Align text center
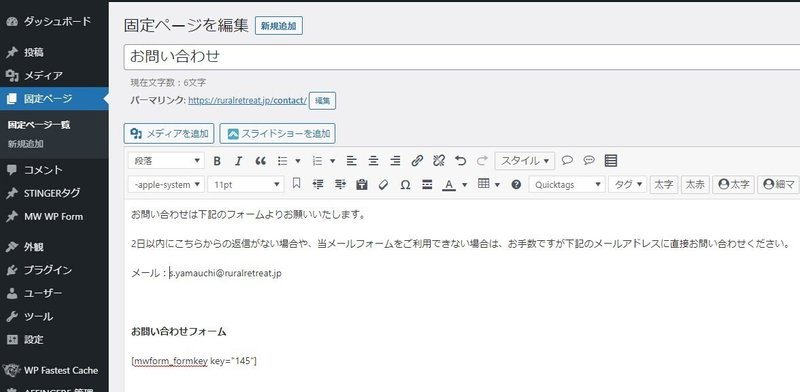This screenshot has height=392, width=800. [x=373, y=161]
